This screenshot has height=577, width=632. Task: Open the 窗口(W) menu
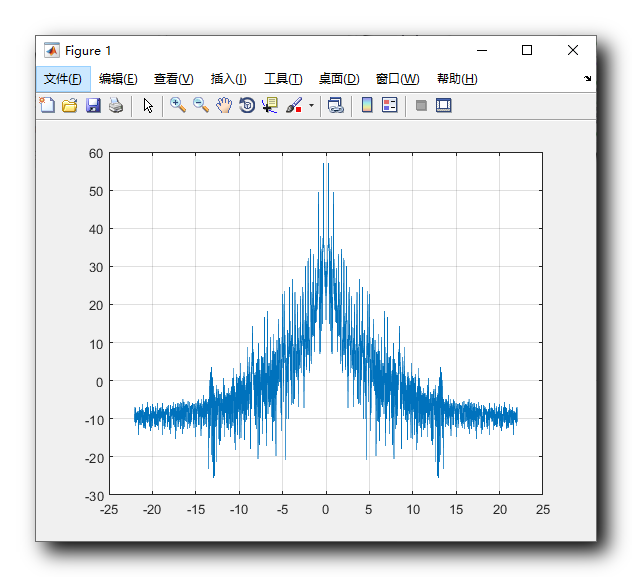[397, 79]
